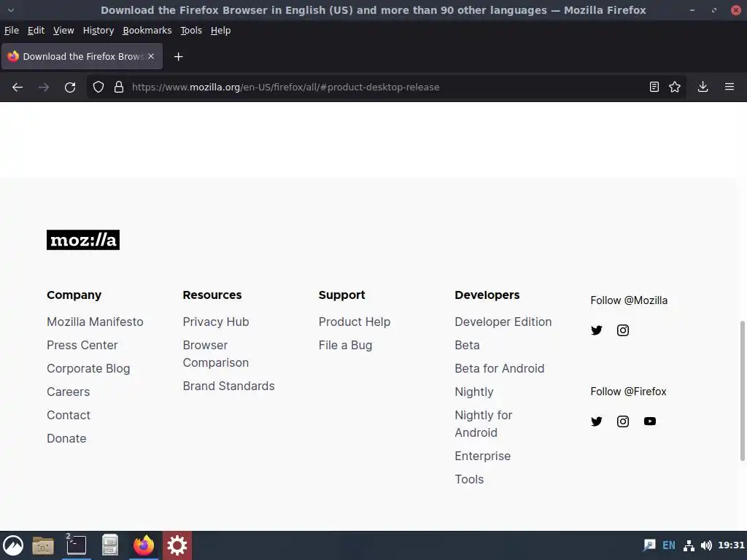747x560 pixels.
Task: Open Privacy Hub link
Action: pyautogui.click(x=216, y=322)
